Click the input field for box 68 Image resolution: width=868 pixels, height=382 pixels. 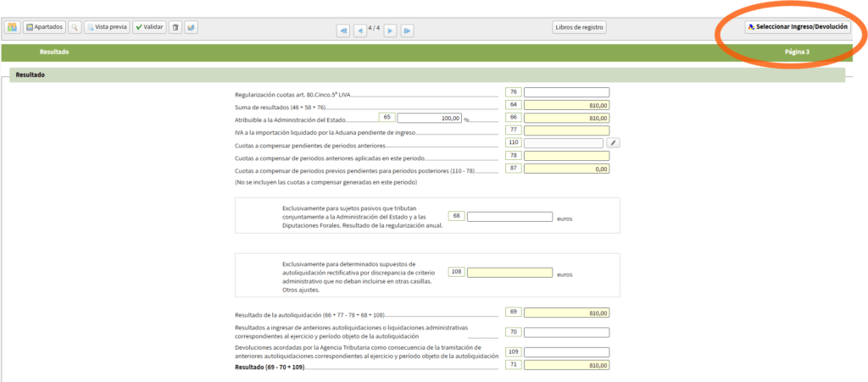coord(509,217)
